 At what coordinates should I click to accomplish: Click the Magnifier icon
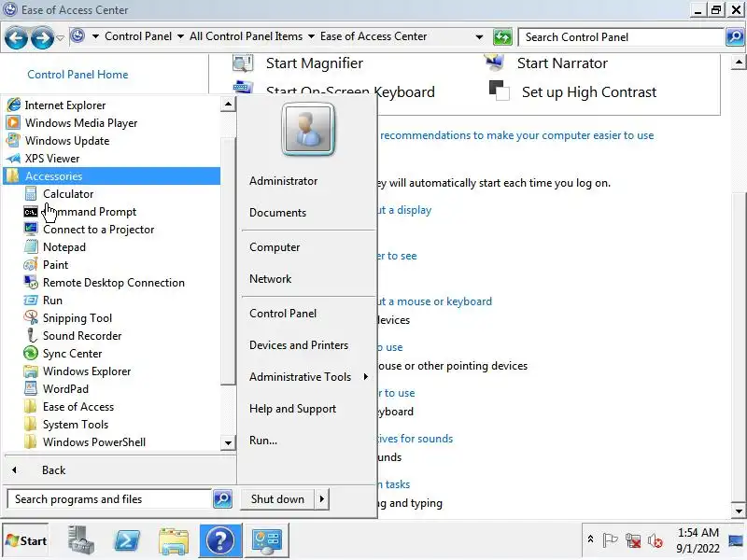(x=243, y=63)
